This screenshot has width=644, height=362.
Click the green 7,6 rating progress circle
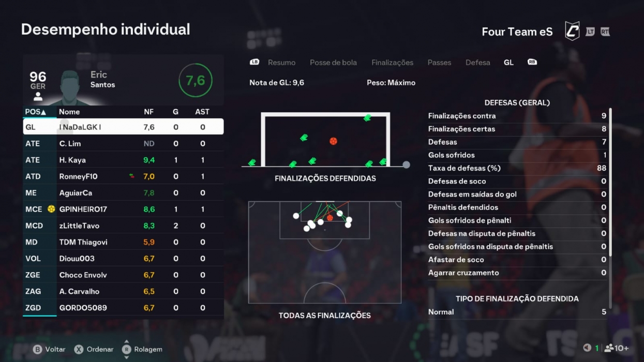pos(195,80)
